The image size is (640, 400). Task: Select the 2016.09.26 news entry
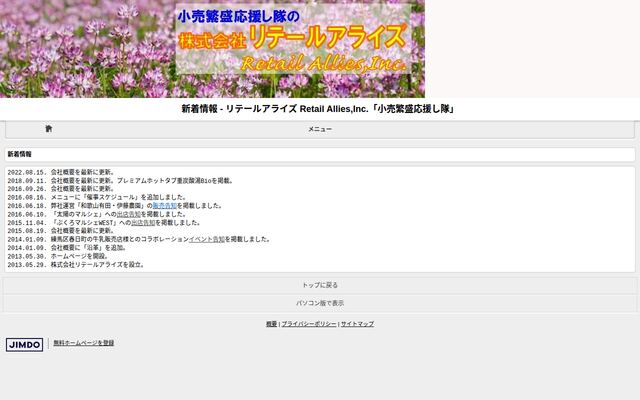(x=61, y=189)
